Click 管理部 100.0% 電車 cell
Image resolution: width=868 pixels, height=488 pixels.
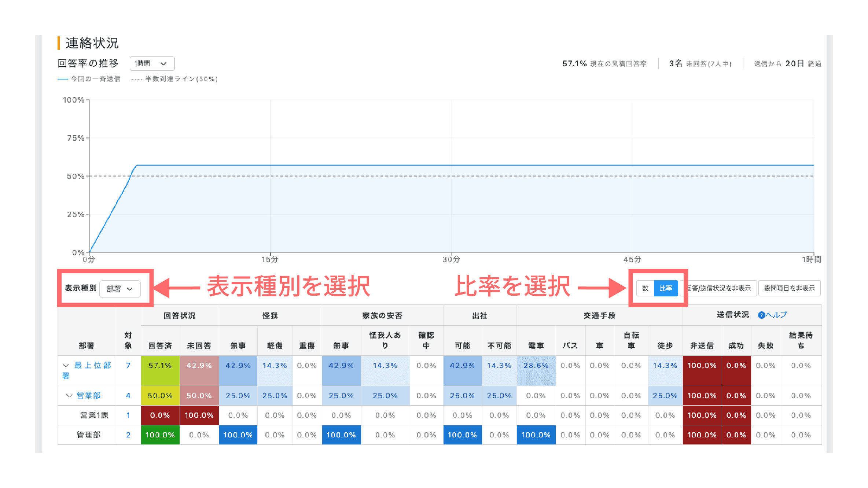536,435
